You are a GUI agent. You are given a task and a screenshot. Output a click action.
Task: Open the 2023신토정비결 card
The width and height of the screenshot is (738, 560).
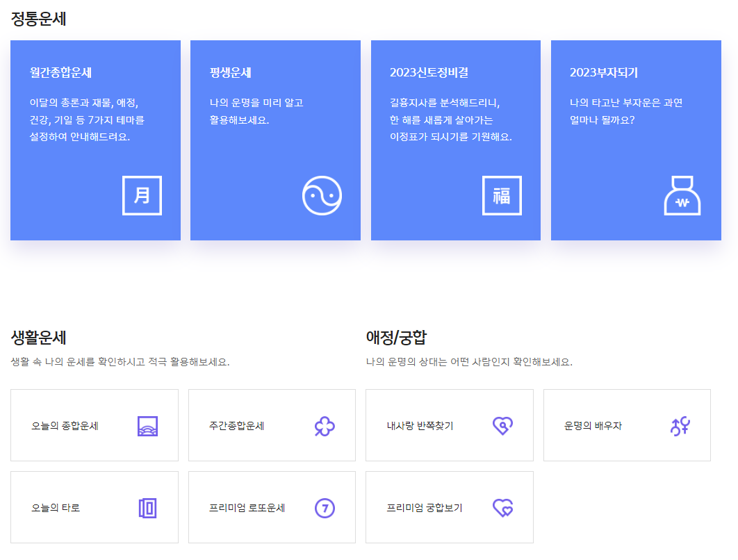pyautogui.click(x=455, y=139)
